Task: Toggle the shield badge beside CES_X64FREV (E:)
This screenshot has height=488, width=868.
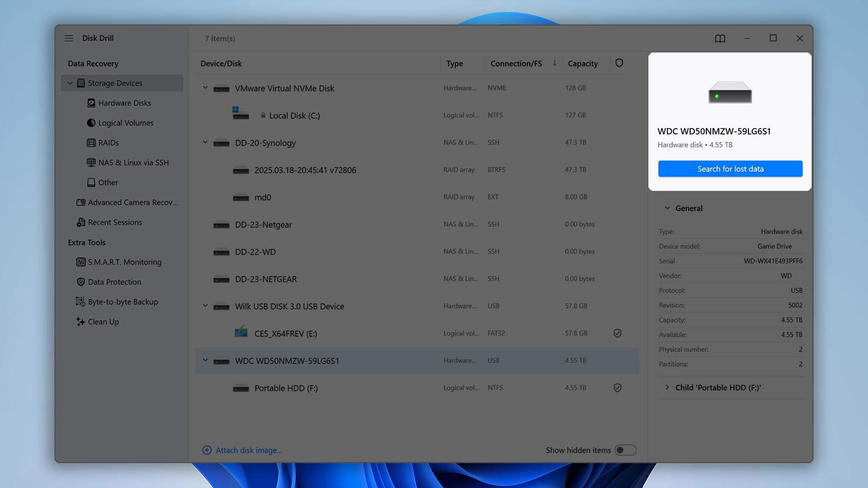Action: point(617,333)
